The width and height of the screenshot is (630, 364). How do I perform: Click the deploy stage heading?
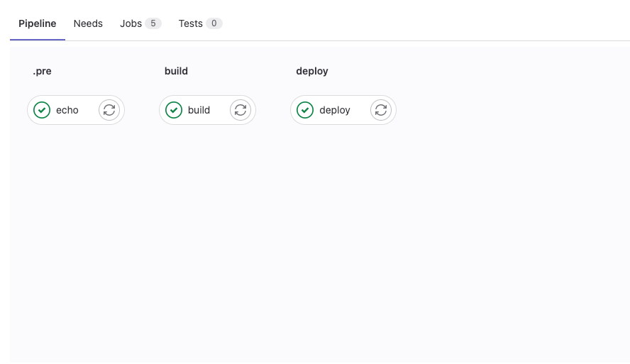[x=312, y=71]
